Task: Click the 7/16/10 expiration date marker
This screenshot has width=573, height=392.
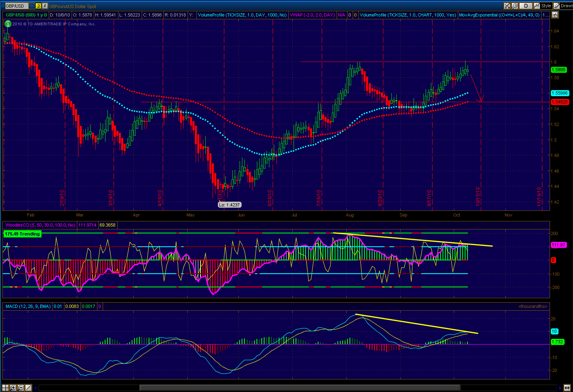Action: coord(319,198)
